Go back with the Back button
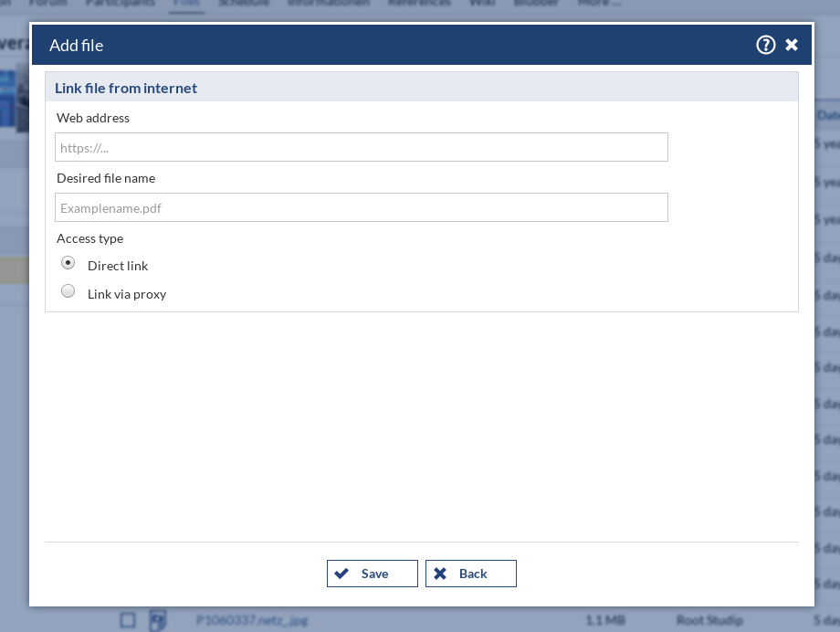Image resolution: width=840 pixels, height=632 pixels. click(x=470, y=574)
